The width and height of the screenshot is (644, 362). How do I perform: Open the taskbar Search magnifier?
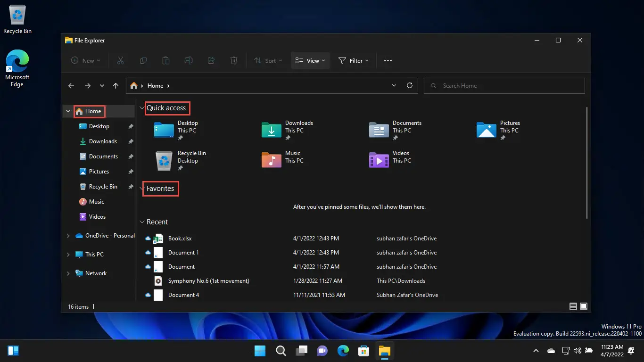click(x=281, y=351)
